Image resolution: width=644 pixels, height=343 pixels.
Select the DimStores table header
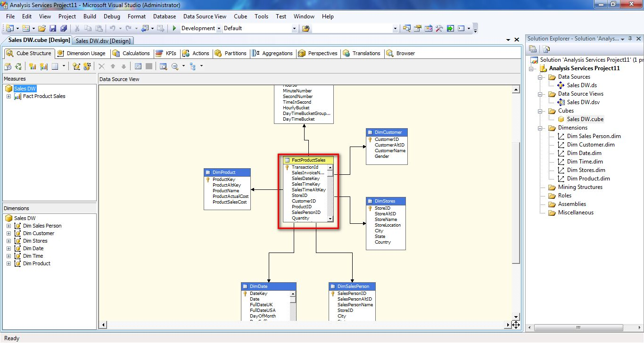click(x=385, y=201)
